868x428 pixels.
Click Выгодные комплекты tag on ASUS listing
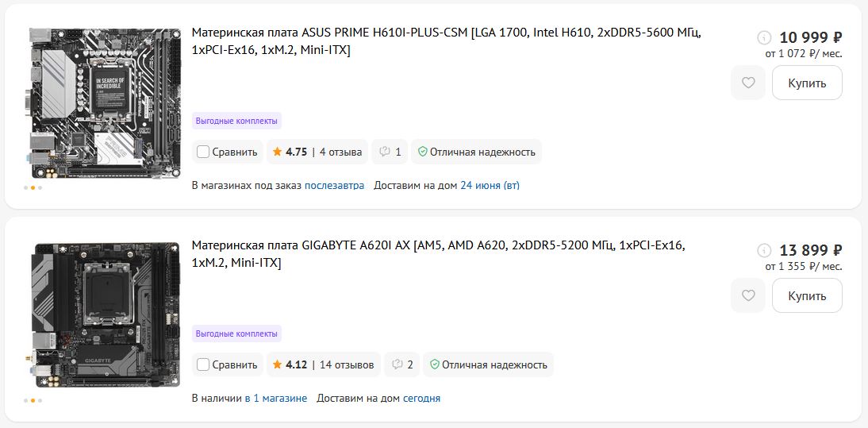pos(236,121)
